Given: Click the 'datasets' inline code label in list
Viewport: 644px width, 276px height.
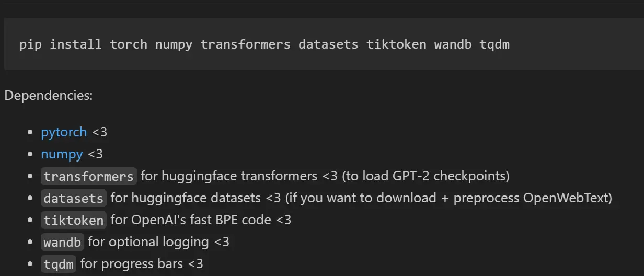Looking at the screenshot, I should point(74,198).
